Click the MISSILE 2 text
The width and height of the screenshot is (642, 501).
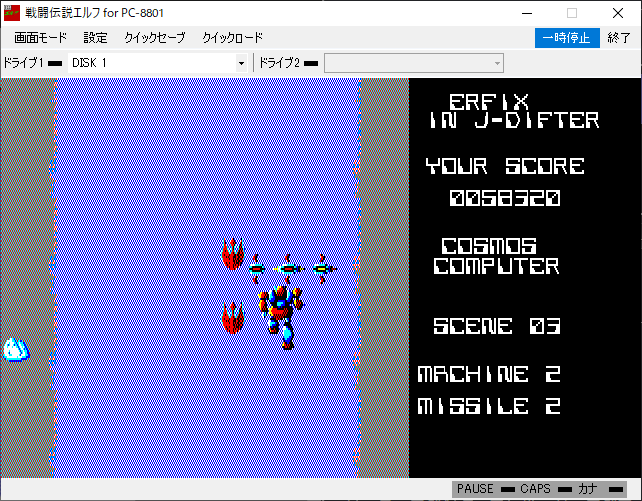[489, 406]
